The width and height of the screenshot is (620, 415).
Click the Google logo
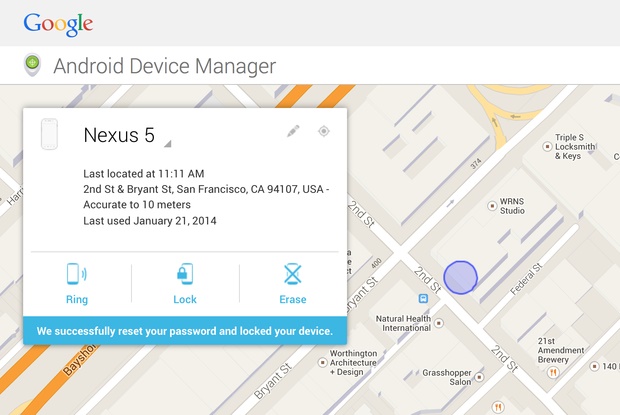[58, 24]
